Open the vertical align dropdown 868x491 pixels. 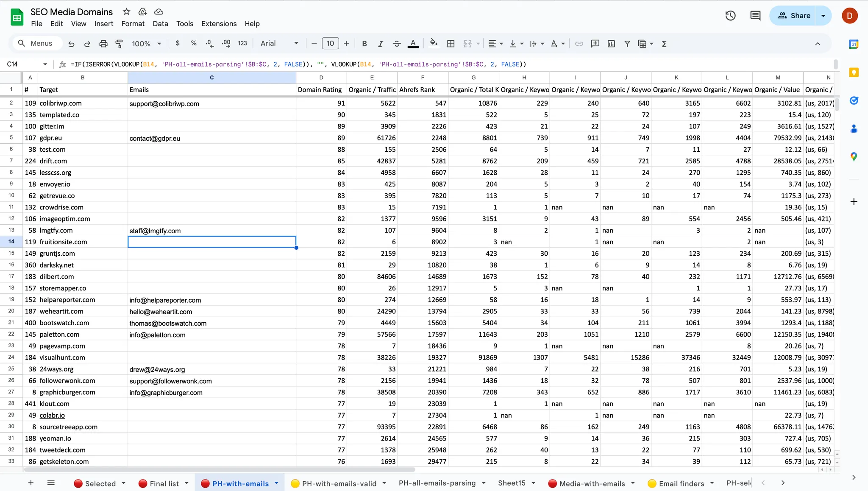516,43
